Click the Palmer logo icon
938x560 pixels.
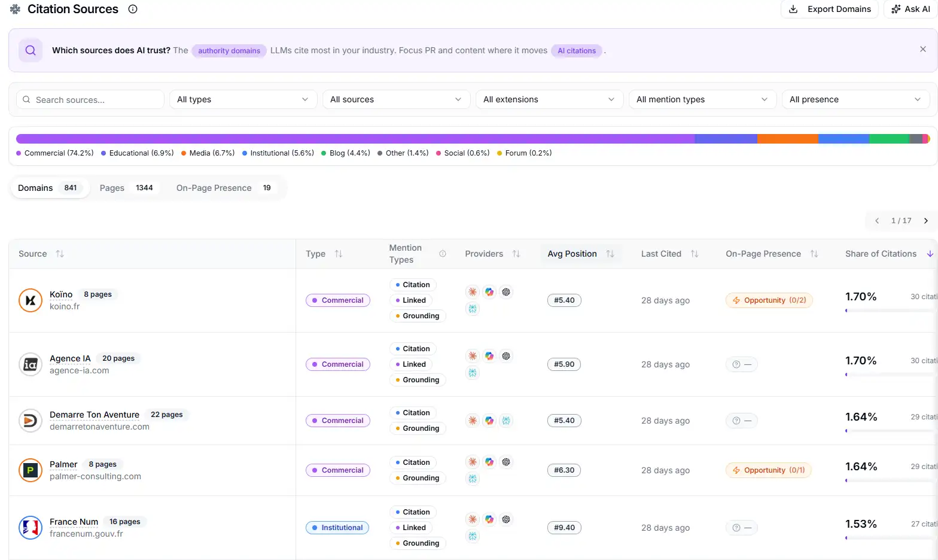click(31, 470)
